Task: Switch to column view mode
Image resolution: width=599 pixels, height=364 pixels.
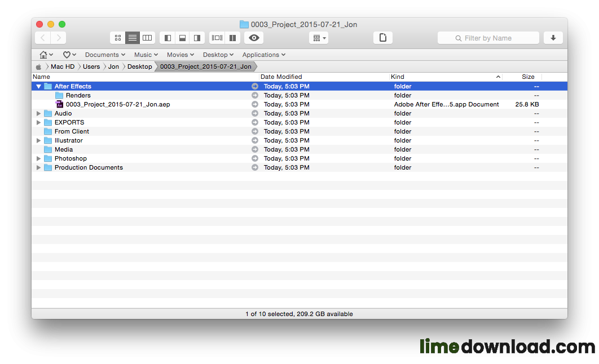Action: point(147,38)
